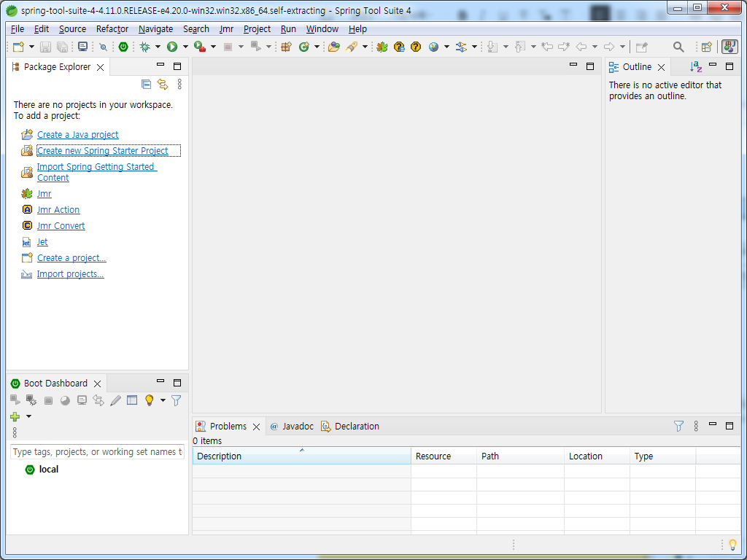The width and height of the screenshot is (747, 560).
Task: Toggle the Boot Dashboard filter funnel
Action: pyautogui.click(x=177, y=400)
